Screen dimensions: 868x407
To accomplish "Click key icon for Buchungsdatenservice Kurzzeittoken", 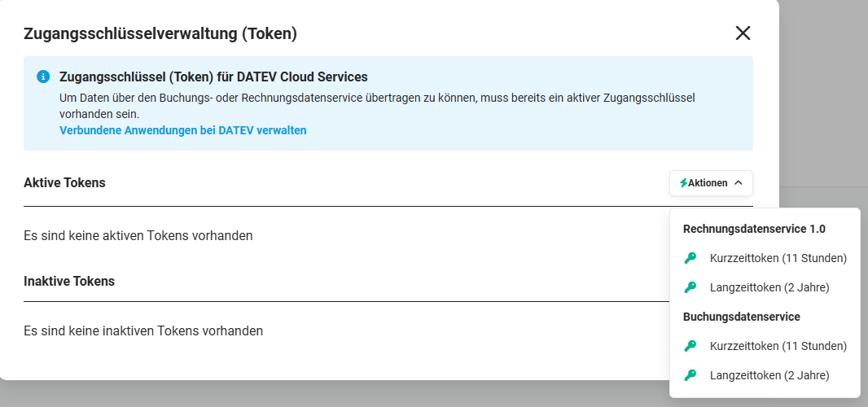I will (690, 346).
